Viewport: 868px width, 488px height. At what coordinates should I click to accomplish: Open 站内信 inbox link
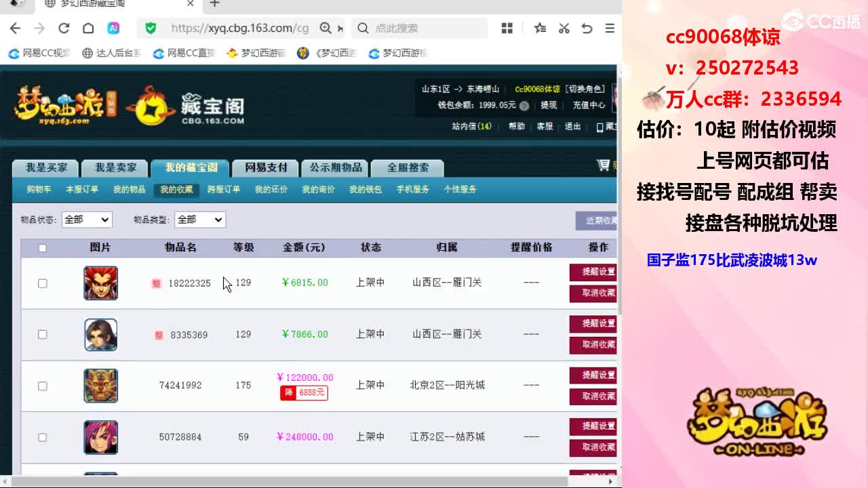coord(472,127)
